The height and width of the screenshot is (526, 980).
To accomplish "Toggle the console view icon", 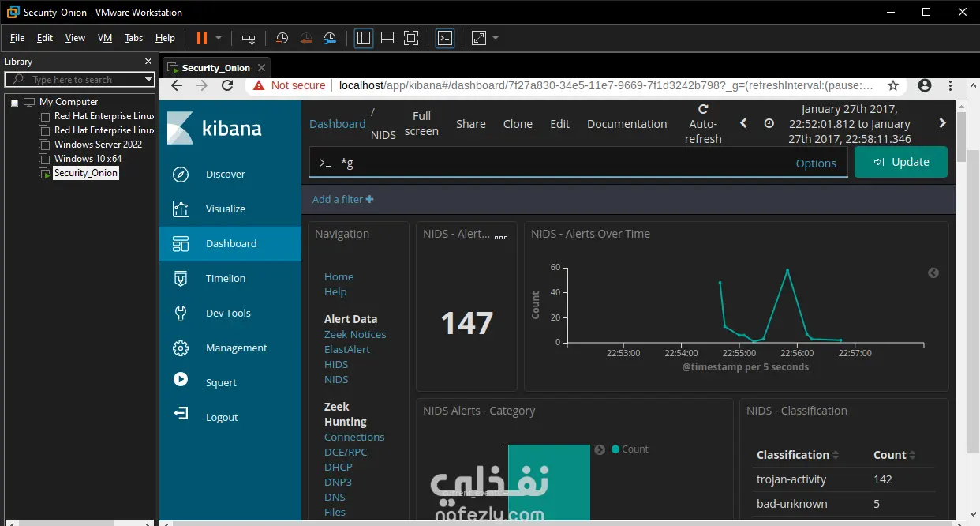I will pyautogui.click(x=445, y=38).
